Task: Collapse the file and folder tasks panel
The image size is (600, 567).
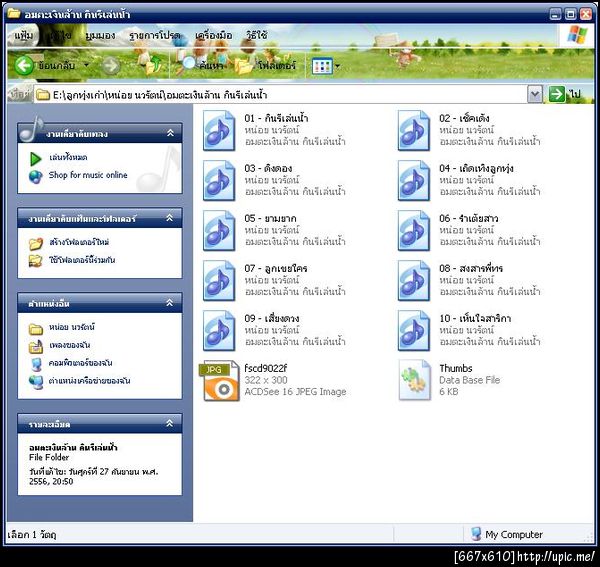Action: pyautogui.click(x=170, y=218)
